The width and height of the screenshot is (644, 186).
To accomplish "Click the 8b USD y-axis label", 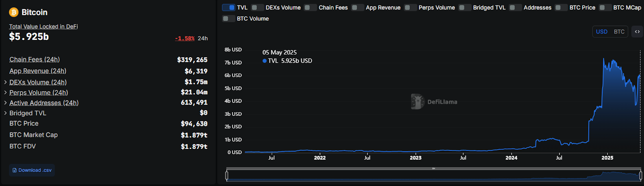I will click(x=233, y=50).
